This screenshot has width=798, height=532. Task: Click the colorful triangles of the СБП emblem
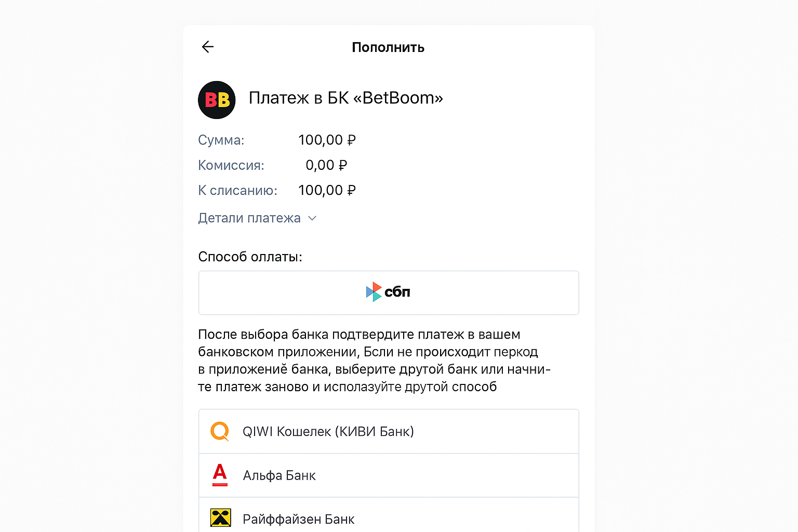point(374,292)
